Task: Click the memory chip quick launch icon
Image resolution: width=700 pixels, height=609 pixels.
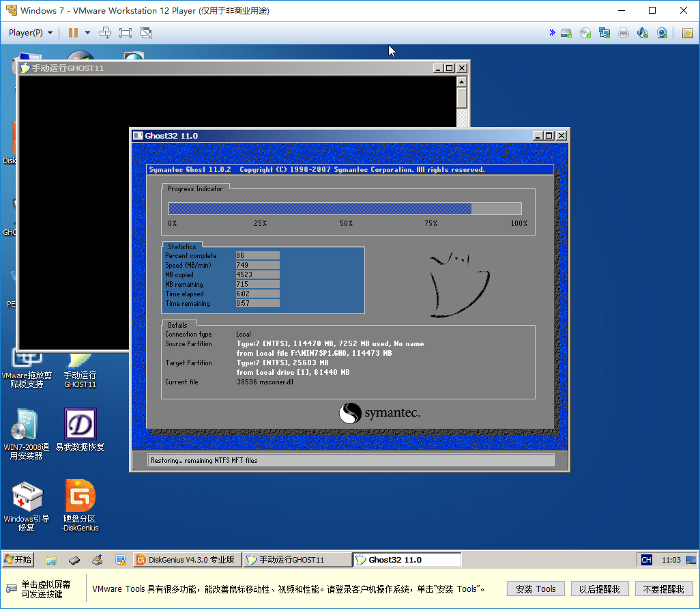Action: (x=74, y=560)
